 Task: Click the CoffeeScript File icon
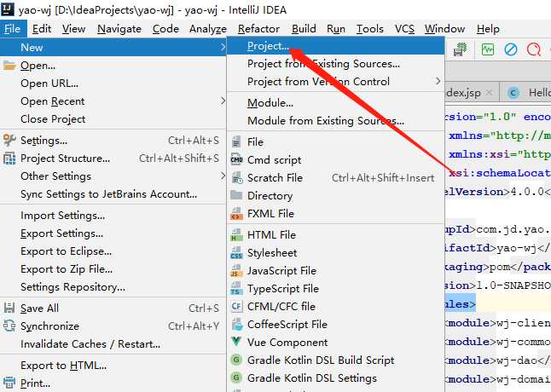tap(237, 324)
